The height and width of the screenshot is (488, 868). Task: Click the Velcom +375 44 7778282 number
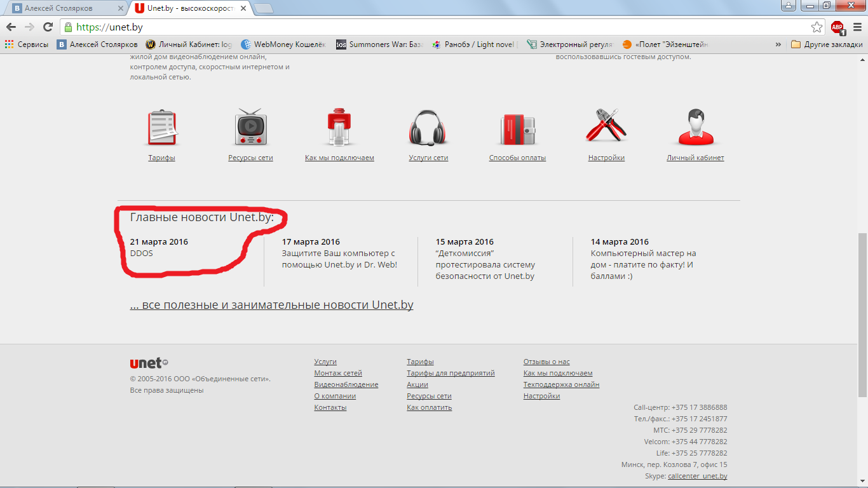pyautogui.click(x=699, y=442)
